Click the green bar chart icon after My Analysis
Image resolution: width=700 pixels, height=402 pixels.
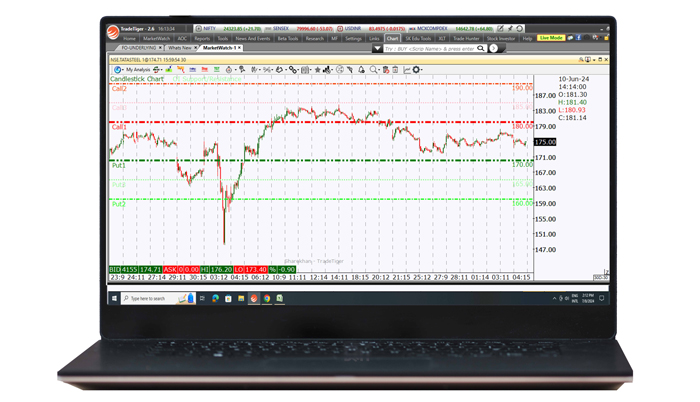tap(169, 70)
